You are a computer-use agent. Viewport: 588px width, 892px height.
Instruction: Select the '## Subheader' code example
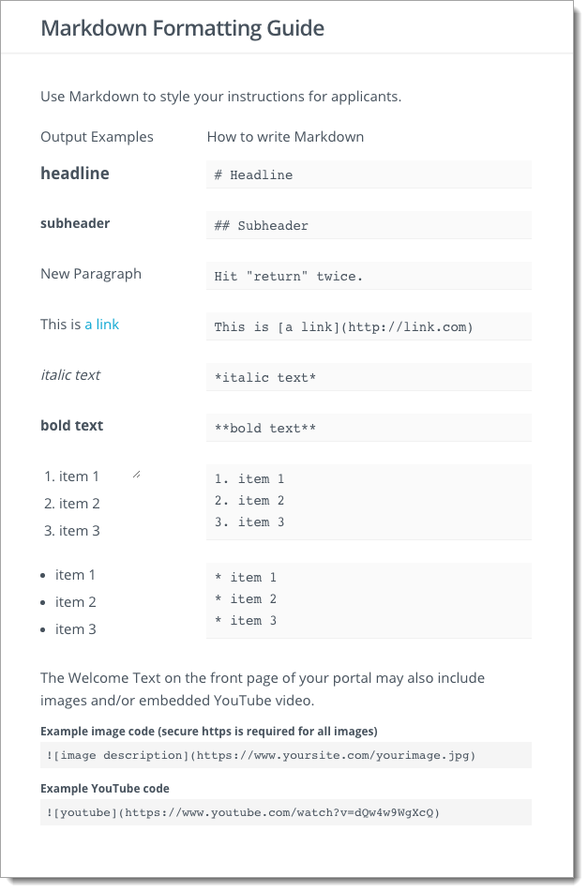tap(369, 225)
